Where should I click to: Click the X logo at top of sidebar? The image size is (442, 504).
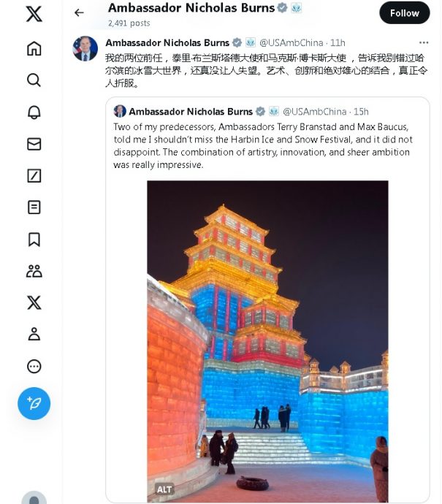34,14
